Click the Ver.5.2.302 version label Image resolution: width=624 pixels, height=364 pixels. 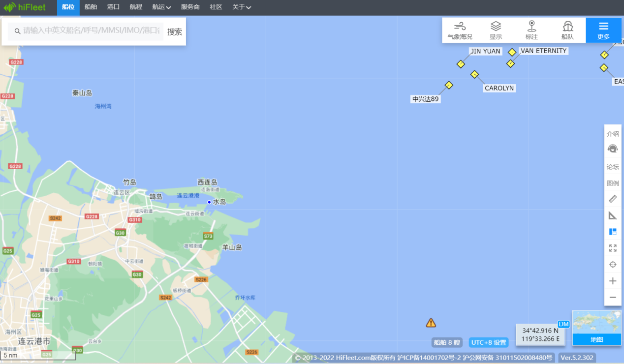(577, 358)
